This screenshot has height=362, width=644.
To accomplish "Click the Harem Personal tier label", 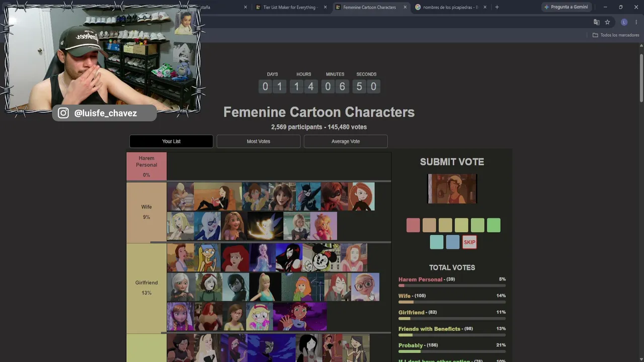I will (x=146, y=166).
